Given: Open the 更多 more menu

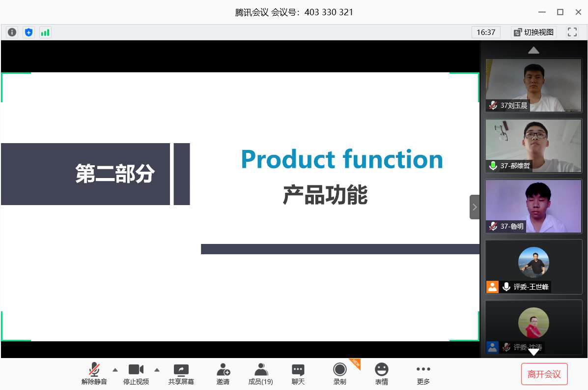Looking at the screenshot, I should (x=423, y=374).
